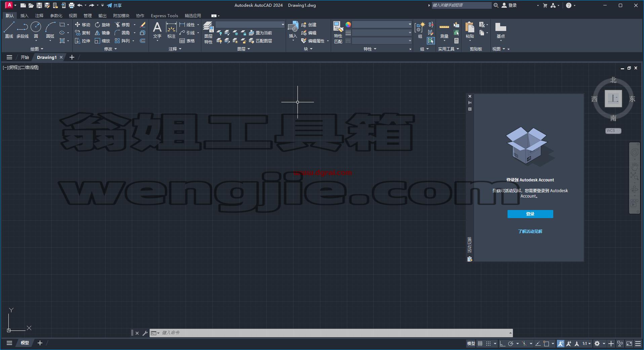Expand the 块 panel dropdown
The image size is (644, 350).
click(308, 49)
